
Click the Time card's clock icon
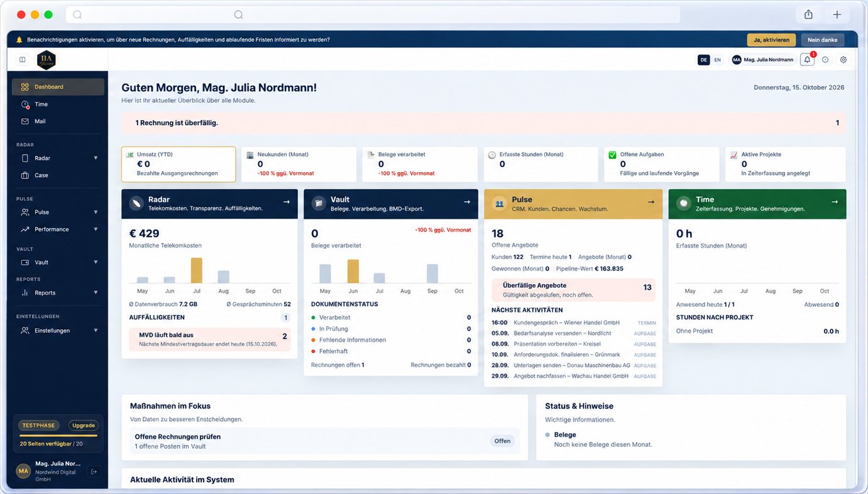click(x=684, y=204)
